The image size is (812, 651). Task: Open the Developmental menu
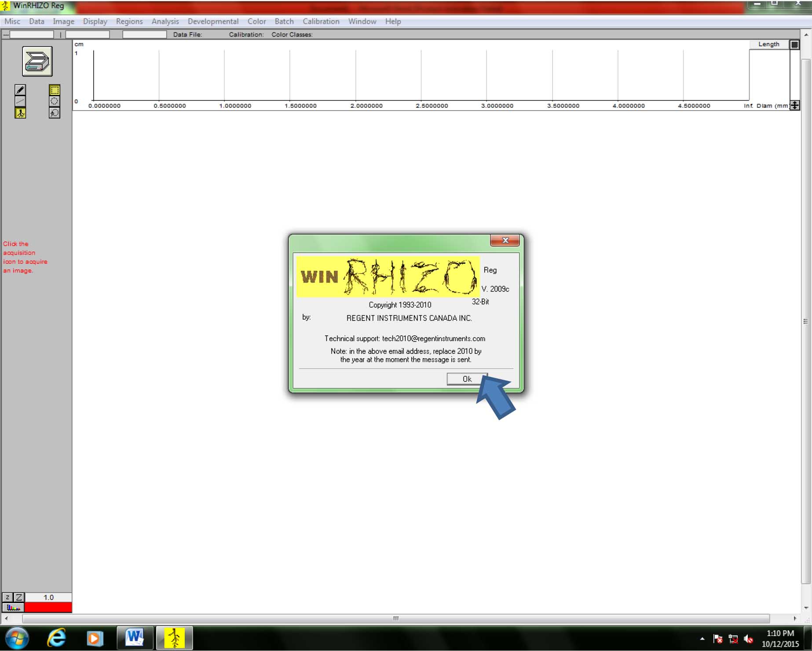pos(213,21)
